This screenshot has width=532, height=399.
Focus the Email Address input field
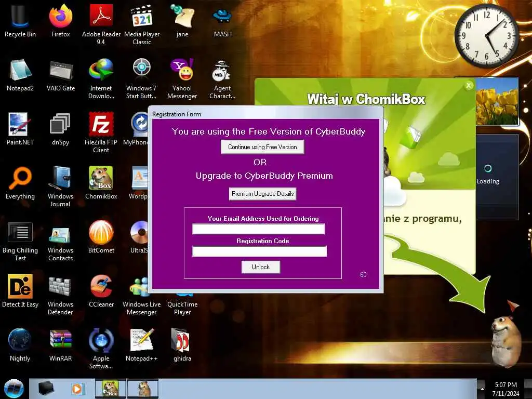click(259, 229)
